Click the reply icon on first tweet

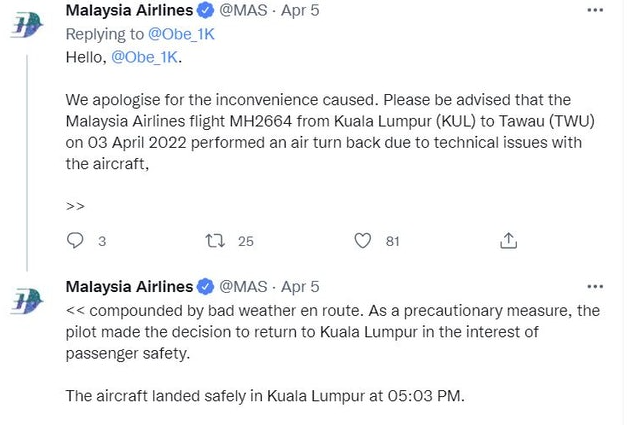[x=75, y=240]
